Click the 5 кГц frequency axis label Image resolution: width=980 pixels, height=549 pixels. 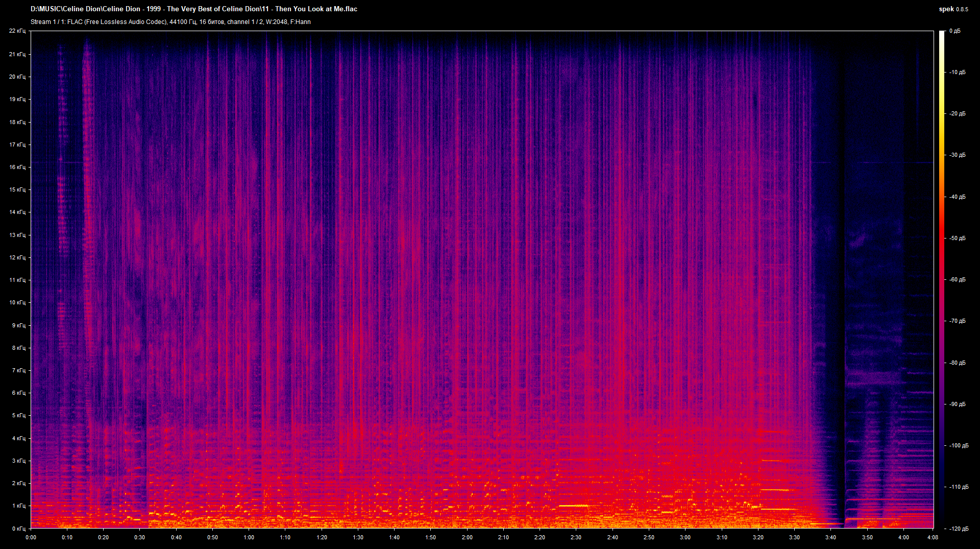pyautogui.click(x=18, y=415)
